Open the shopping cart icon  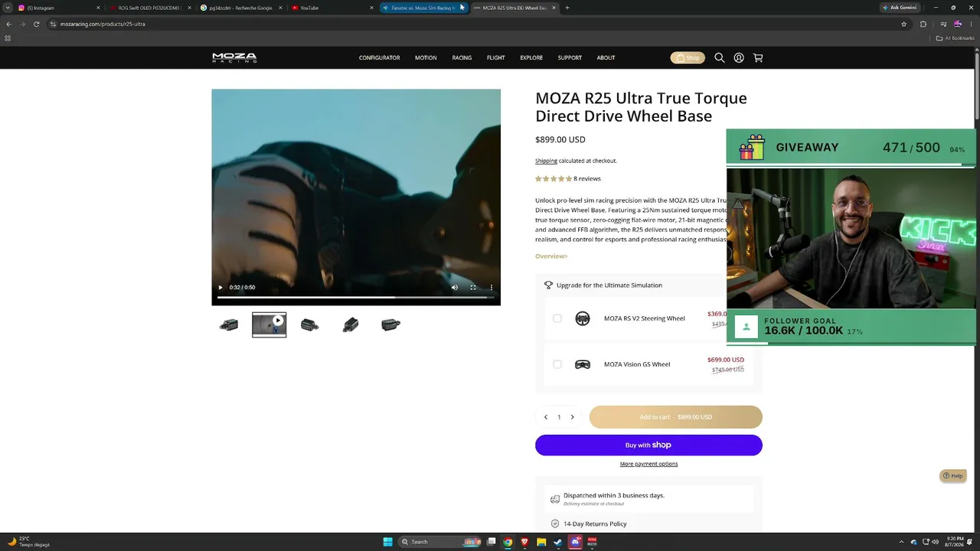[758, 57]
